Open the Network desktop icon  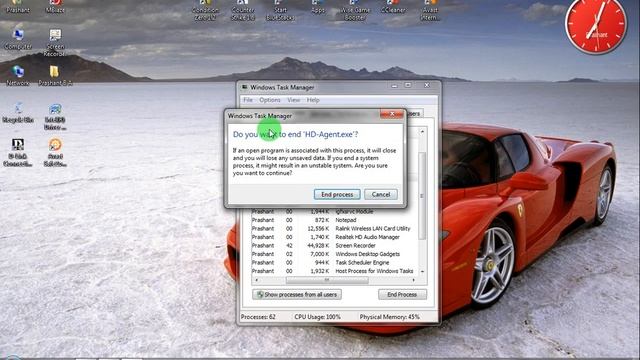18,76
